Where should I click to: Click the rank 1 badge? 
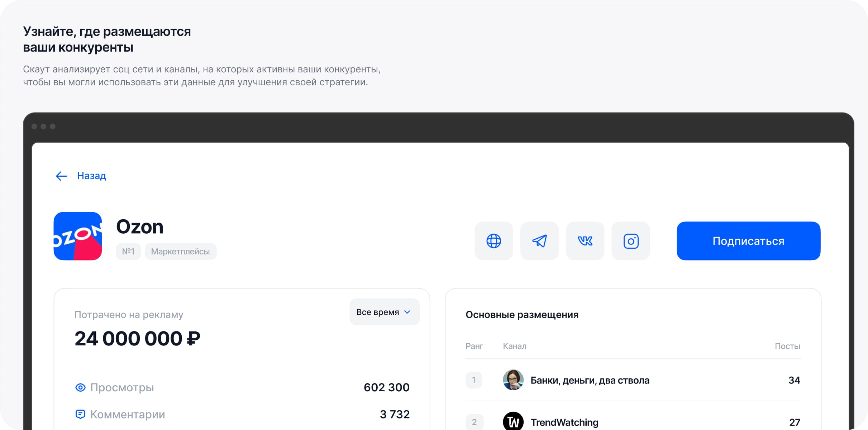click(474, 381)
